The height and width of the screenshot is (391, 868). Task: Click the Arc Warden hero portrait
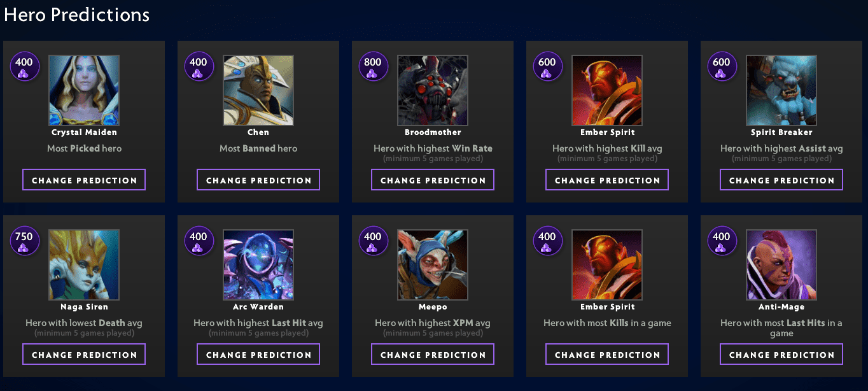point(258,265)
